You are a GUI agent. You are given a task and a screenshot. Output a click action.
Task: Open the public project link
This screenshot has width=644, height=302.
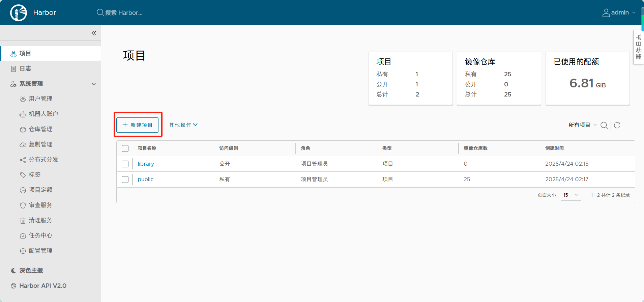pyautogui.click(x=145, y=179)
